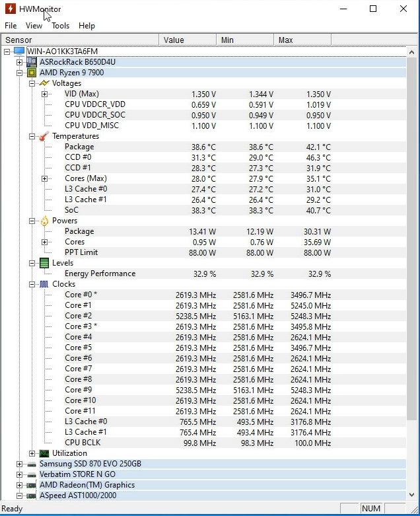Click the card icon for ASpeed AST1000/2000

pyautogui.click(x=32, y=496)
